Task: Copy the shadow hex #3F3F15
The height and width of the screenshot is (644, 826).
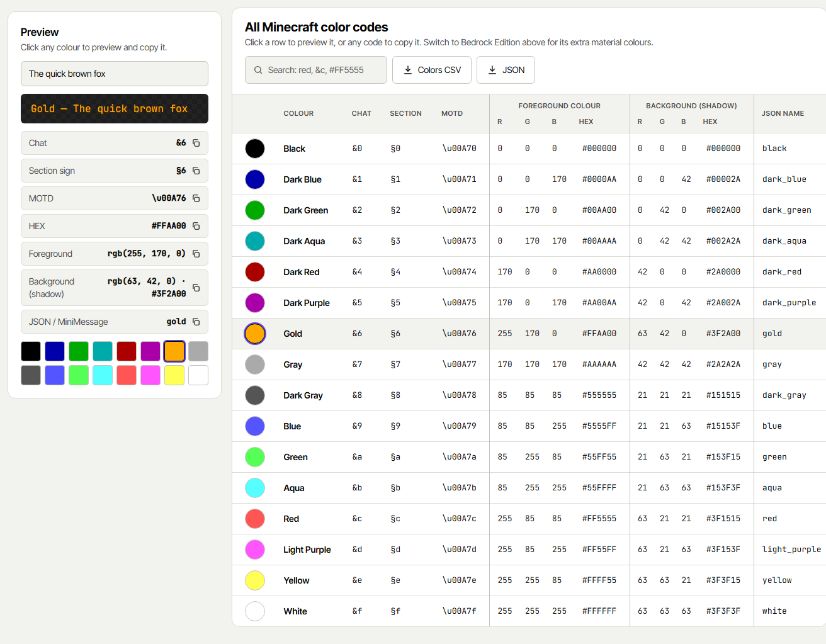Action: (723, 580)
